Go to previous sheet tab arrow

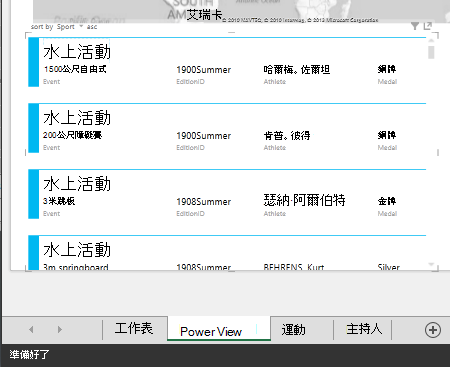[x=31, y=329]
